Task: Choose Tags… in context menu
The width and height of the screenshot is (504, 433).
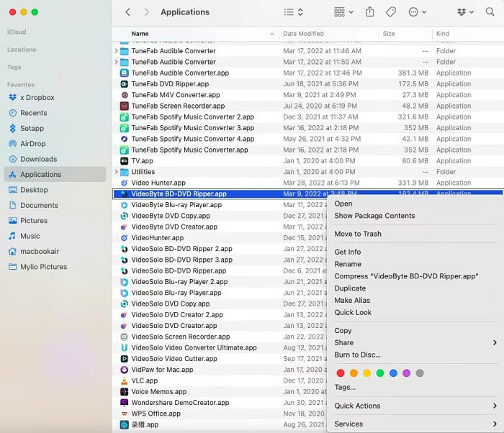Action: pyautogui.click(x=345, y=387)
